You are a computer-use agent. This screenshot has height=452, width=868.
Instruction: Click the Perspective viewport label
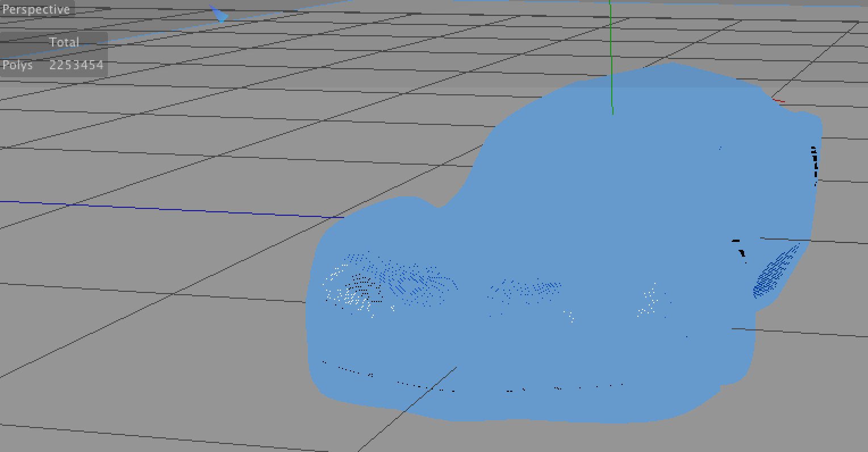36,9
